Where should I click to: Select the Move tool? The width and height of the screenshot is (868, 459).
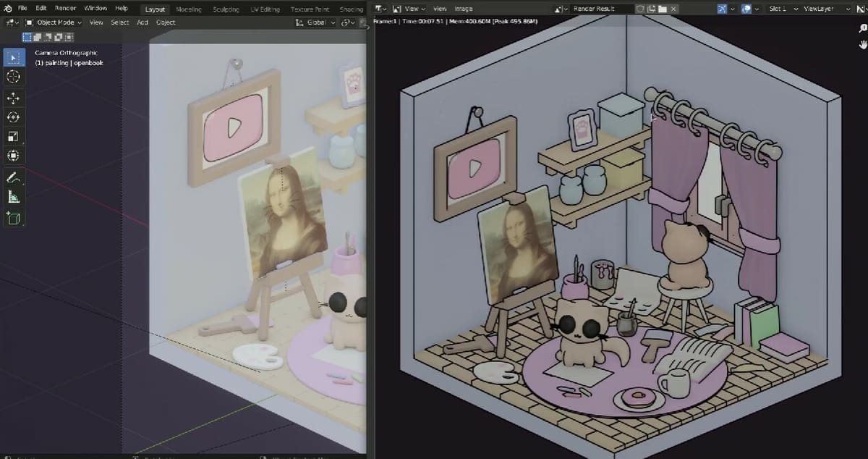click(13, 98)
